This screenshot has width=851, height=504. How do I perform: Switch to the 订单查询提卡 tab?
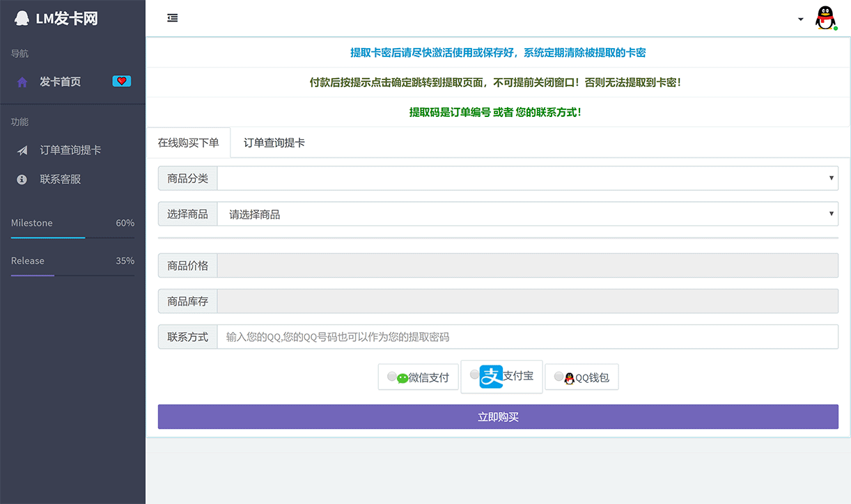273,141
